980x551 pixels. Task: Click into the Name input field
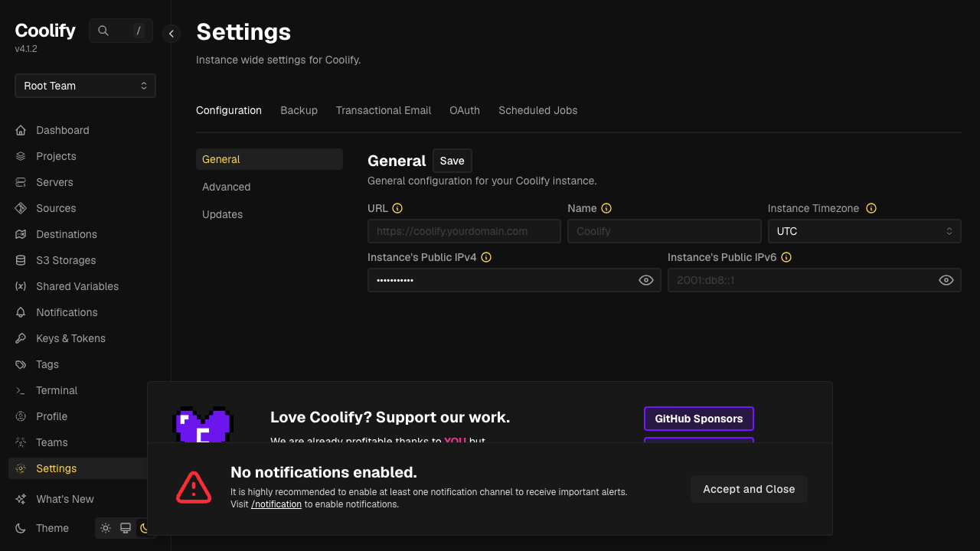click(x=665, y=231)
